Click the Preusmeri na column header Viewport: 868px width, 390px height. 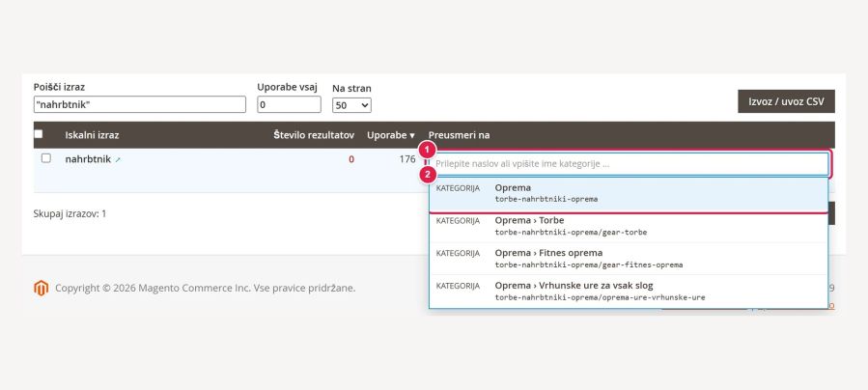tap(459, 135)
